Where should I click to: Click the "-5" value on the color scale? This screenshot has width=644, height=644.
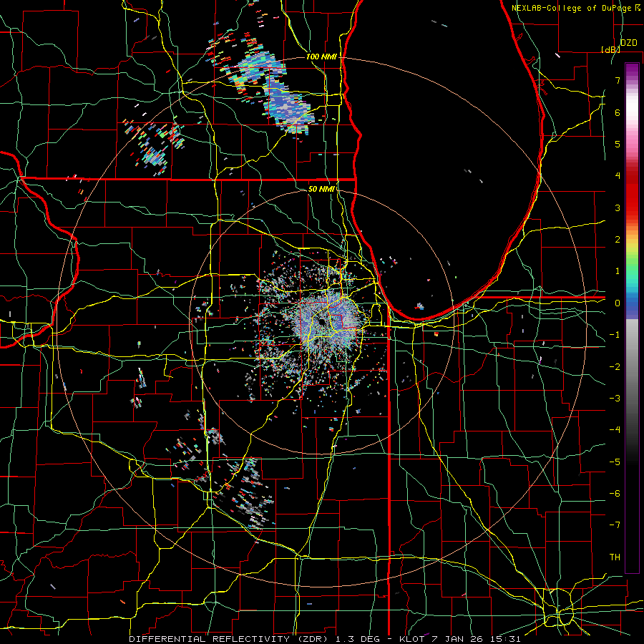[615, 462]
